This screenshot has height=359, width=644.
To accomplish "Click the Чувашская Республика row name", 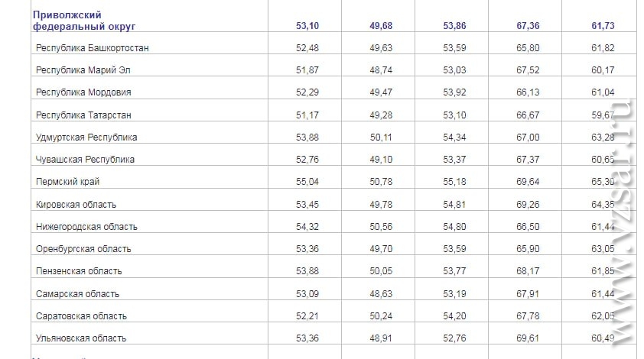I will 85,160.
